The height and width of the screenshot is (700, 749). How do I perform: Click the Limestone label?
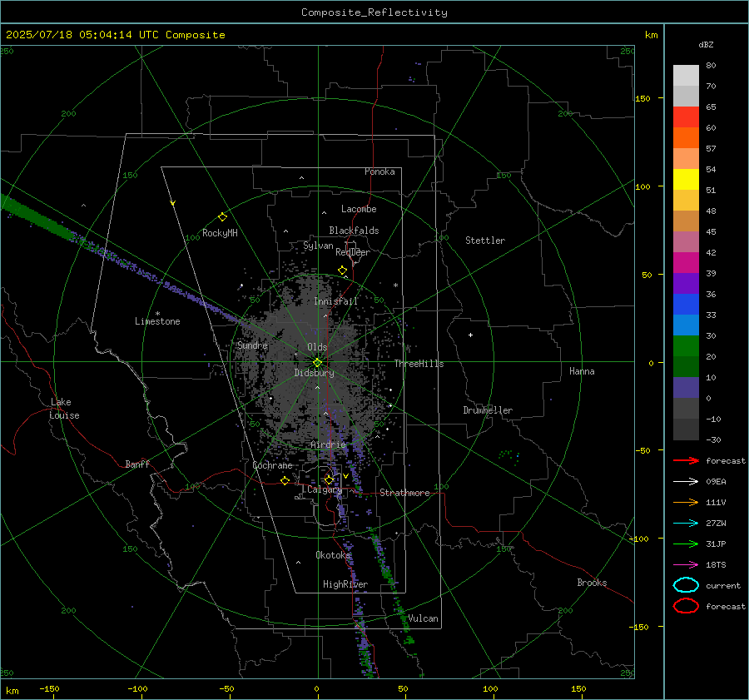[x=157, y=321]
